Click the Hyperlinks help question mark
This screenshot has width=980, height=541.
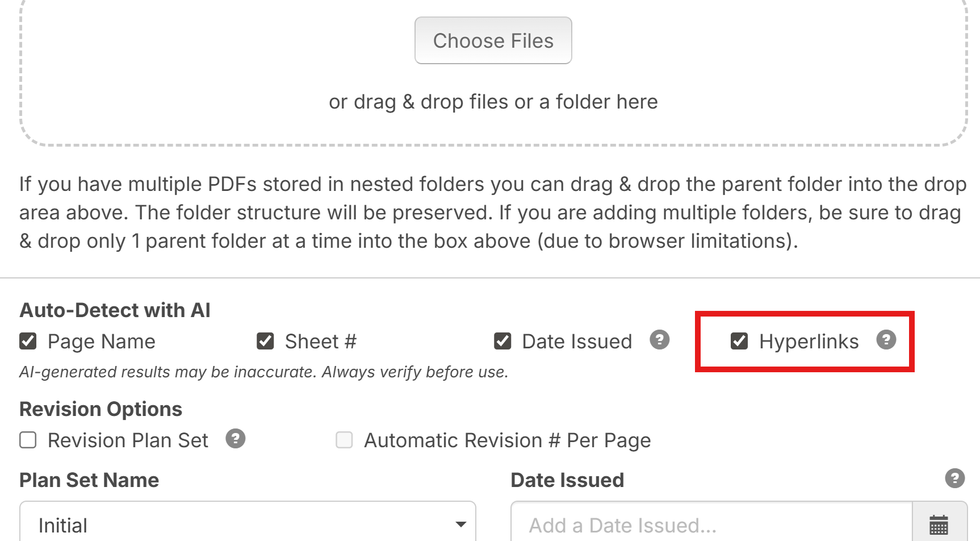click(x=886, y=340)
